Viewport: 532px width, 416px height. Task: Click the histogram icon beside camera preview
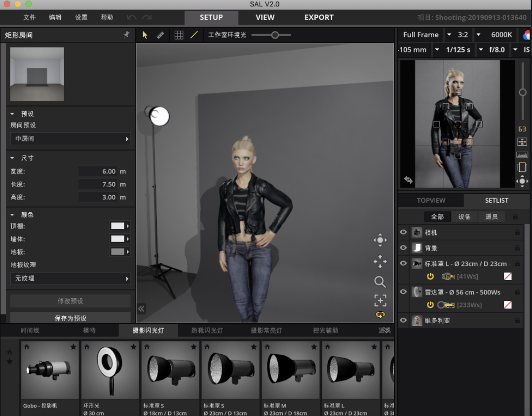coord(522,155)
